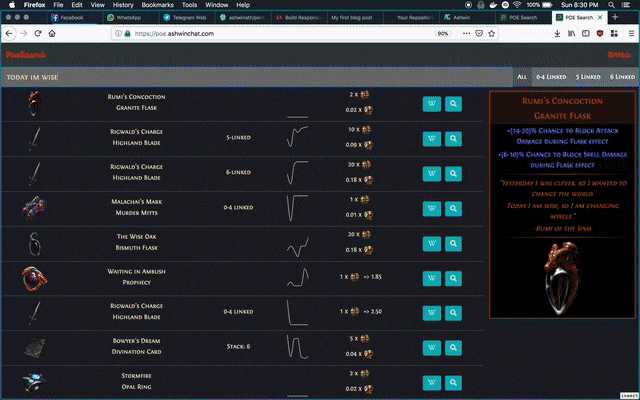Show Firefox library icon

coord(571,33)
